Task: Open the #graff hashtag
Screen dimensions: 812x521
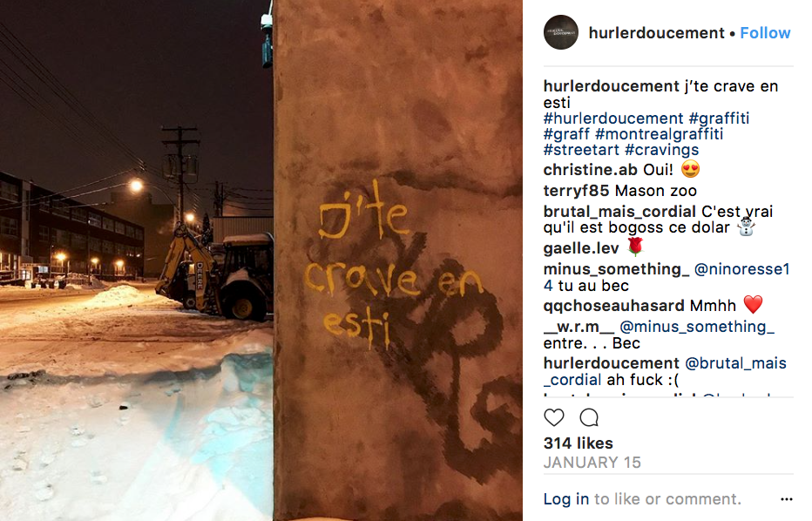Action: tap(566, 134)
